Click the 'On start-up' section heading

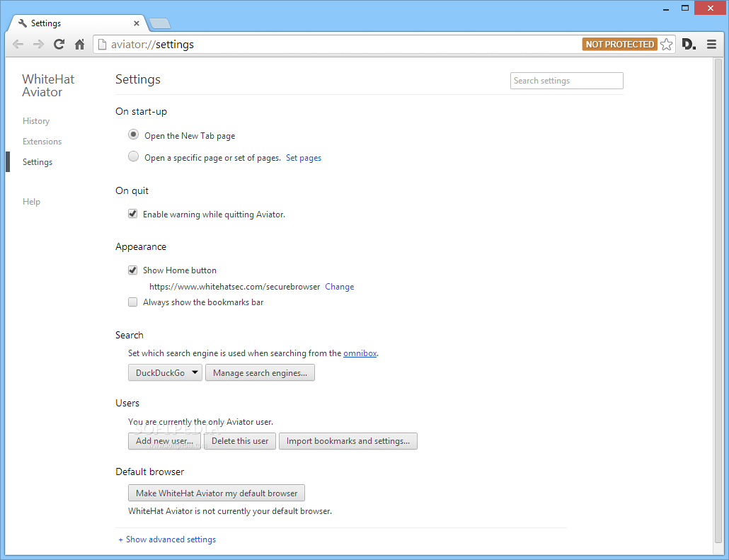point(142,112)
